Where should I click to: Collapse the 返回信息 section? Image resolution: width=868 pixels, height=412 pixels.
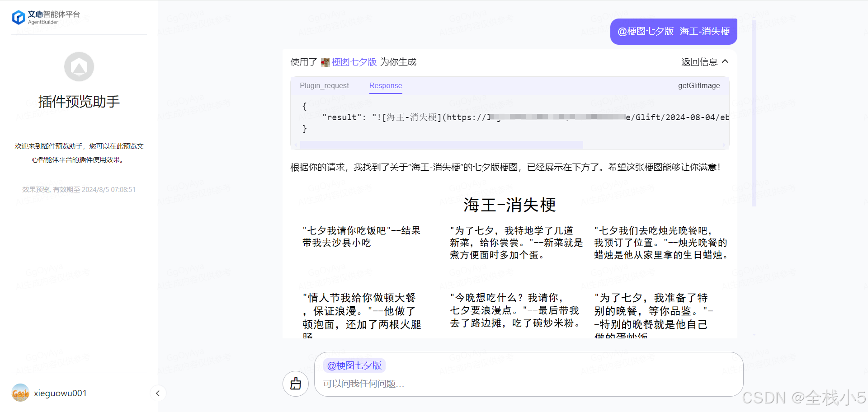click(x=705, y=62)
